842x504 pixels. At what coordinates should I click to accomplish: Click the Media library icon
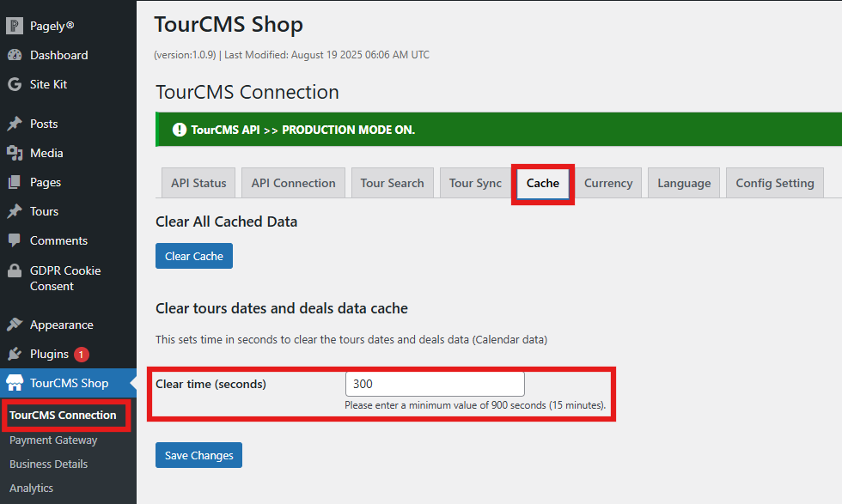coord(15,153)
